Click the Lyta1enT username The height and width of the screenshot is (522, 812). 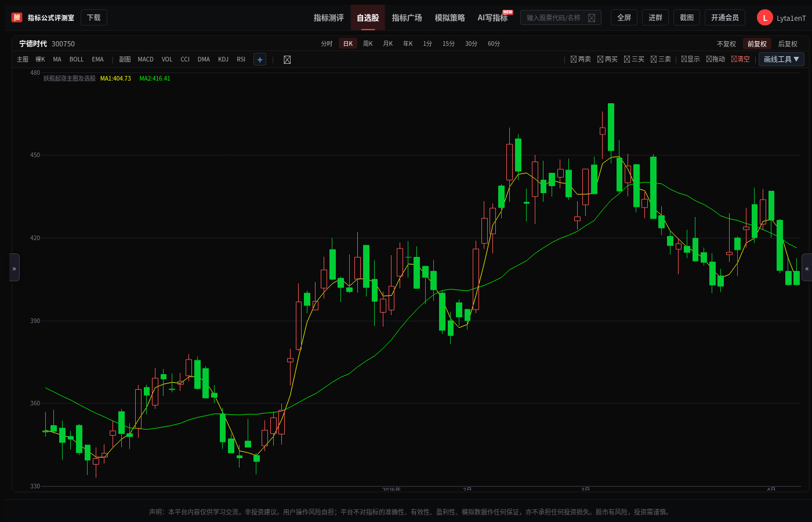tap(791, 19)
